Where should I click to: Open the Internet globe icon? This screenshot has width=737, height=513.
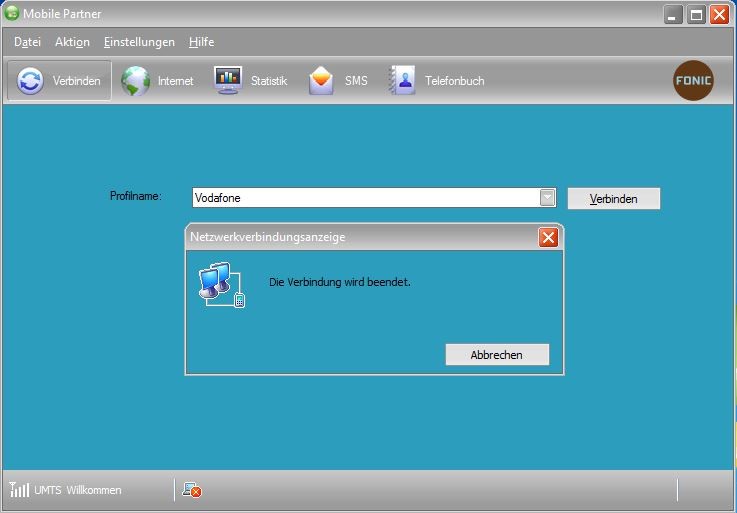[x=135, y=81]
